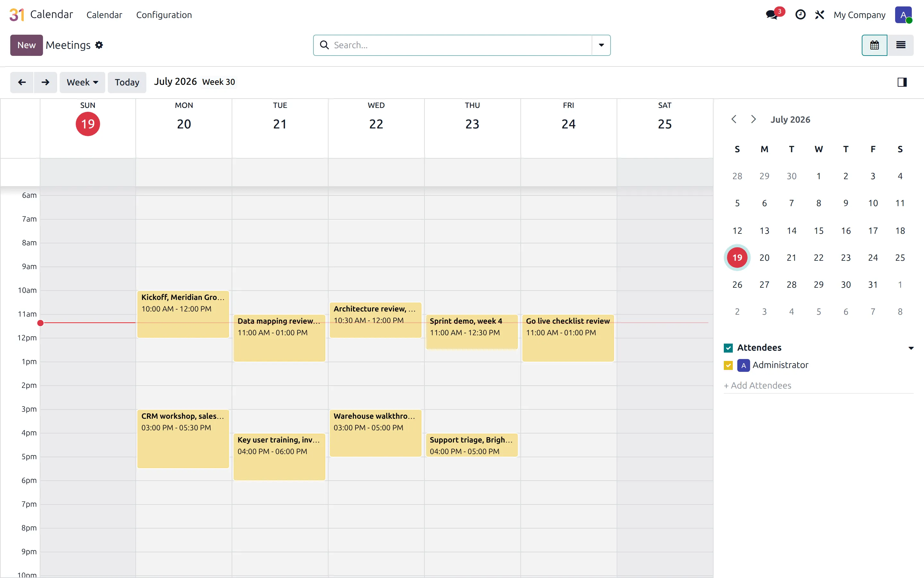Open the activities clock icon
The image size is (924, 578).
tap(800, 14)
